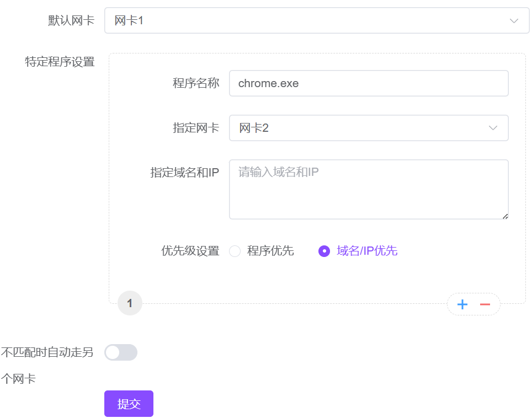Focus the 程序名称 field containing chrome.exe
532x418 pixels.
coord(369,83)
